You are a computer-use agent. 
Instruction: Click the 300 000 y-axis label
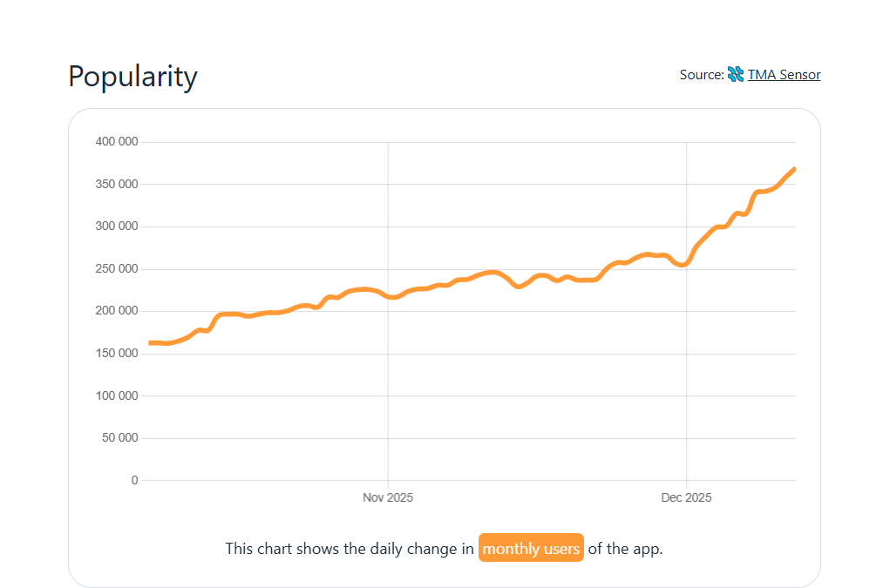pos(116,226)
